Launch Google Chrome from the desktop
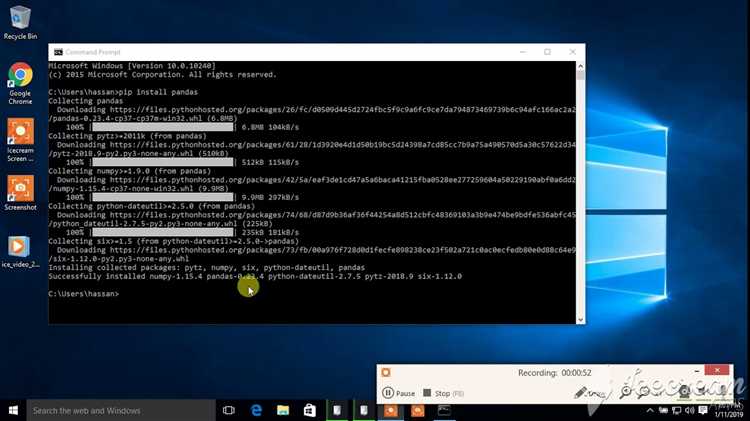The width and height of the screenshot is (750, 421). pos(20,83)
